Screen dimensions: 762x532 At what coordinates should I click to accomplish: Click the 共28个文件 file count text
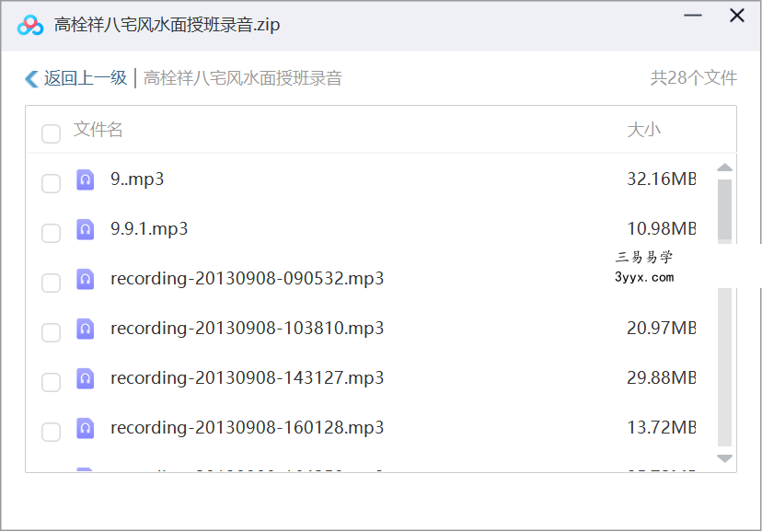coord(694,78)
